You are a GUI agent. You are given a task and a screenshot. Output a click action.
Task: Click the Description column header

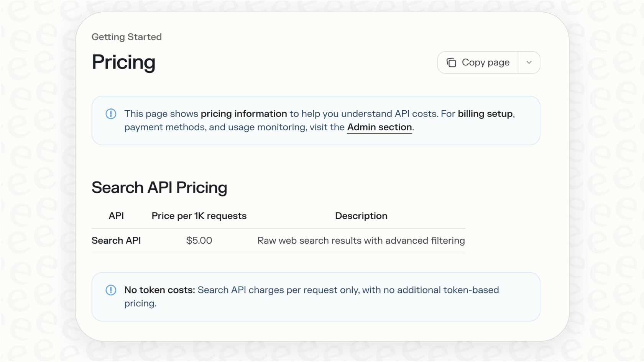coord(361,216)
